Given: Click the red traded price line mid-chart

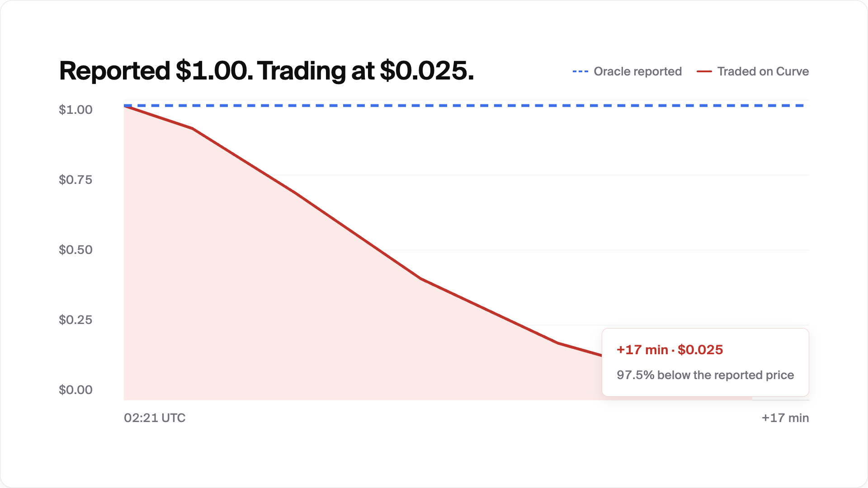Looking at the screenshot, I should [357, 235].
